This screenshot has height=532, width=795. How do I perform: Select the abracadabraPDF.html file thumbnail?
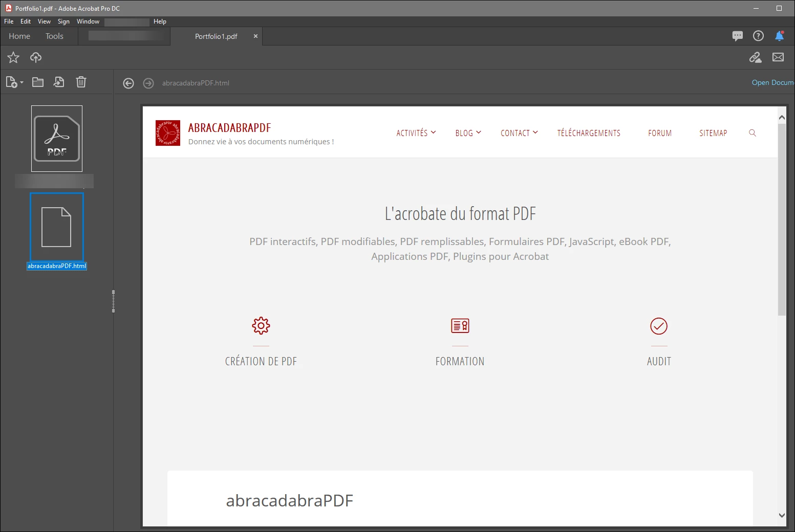pos(57,227)
